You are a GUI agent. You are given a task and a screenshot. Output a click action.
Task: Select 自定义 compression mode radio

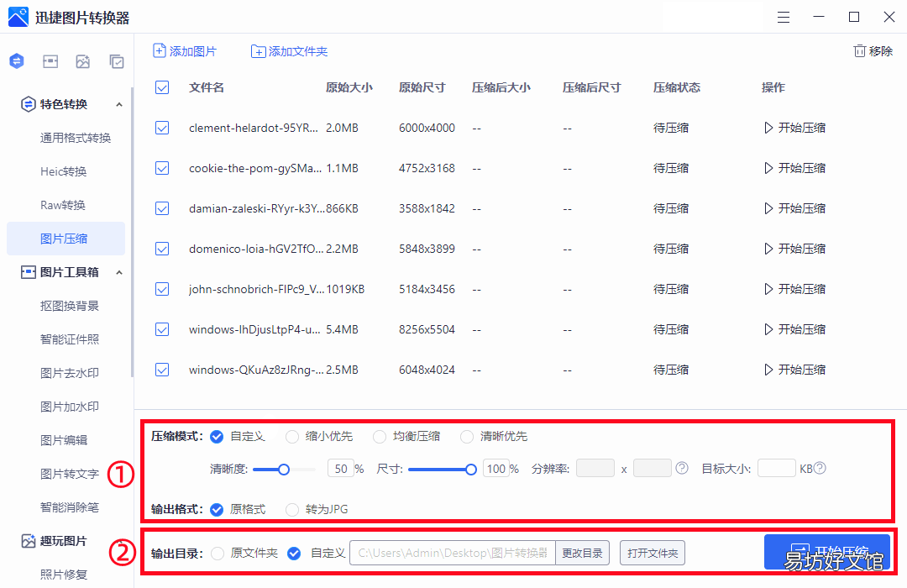[217, 436]
